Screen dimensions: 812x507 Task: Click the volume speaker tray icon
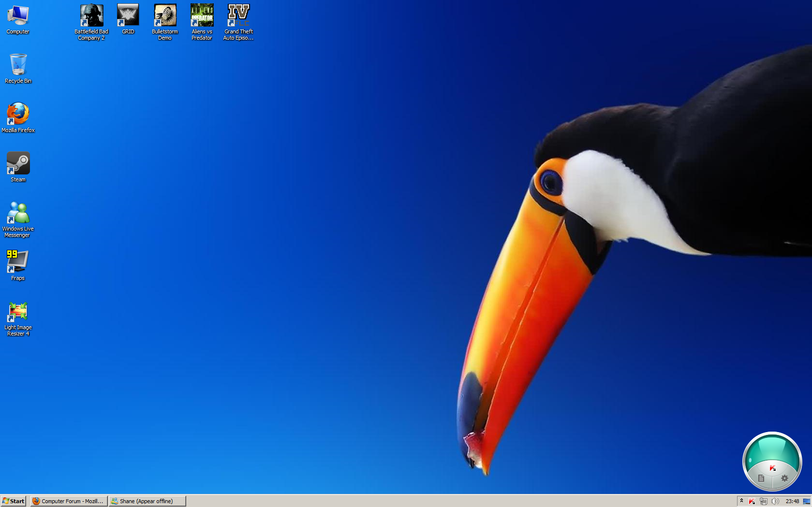tap(775, 501)
